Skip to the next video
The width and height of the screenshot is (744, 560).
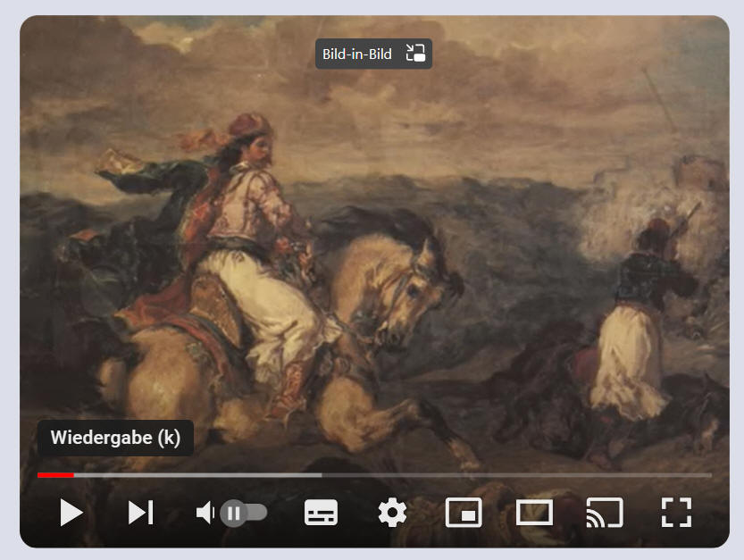140,513
